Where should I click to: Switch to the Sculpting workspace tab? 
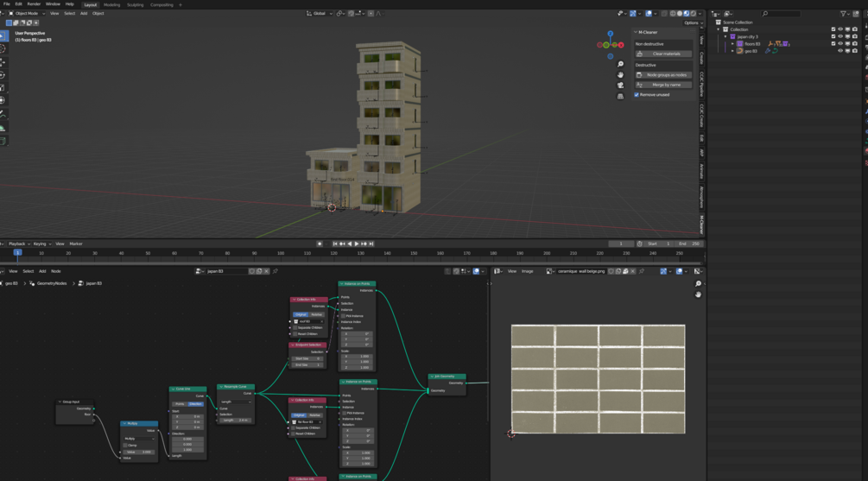pyautogui.click(x=136, y=4)
